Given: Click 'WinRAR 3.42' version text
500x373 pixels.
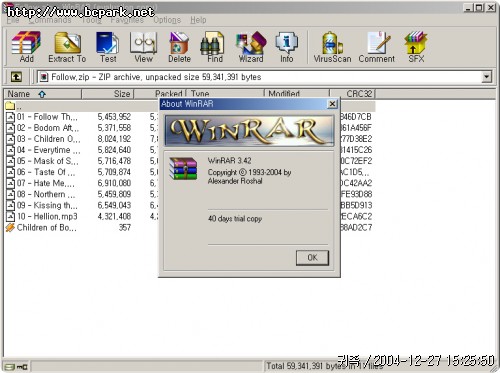Looking at the screenshot, I should coord(230,161).
